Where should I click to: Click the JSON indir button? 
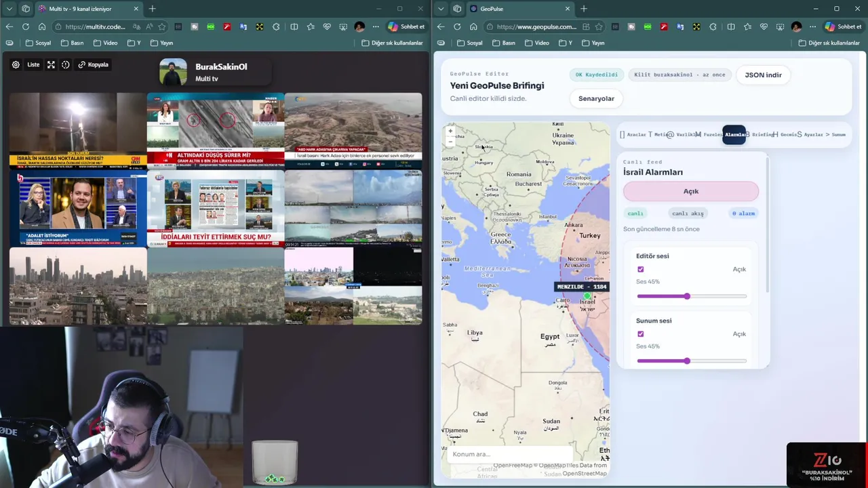click(x=763, y=75)
